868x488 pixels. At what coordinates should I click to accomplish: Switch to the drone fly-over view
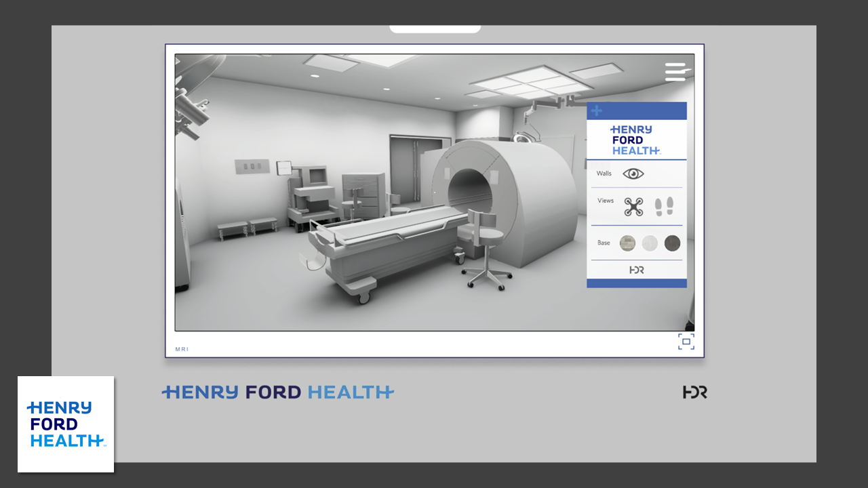[x=633, y=207]
